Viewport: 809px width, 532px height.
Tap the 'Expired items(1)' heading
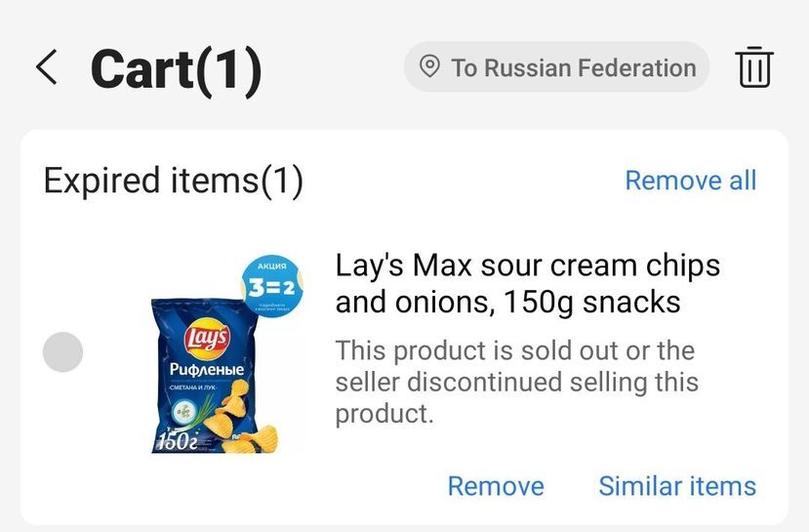tap(174, 181)
